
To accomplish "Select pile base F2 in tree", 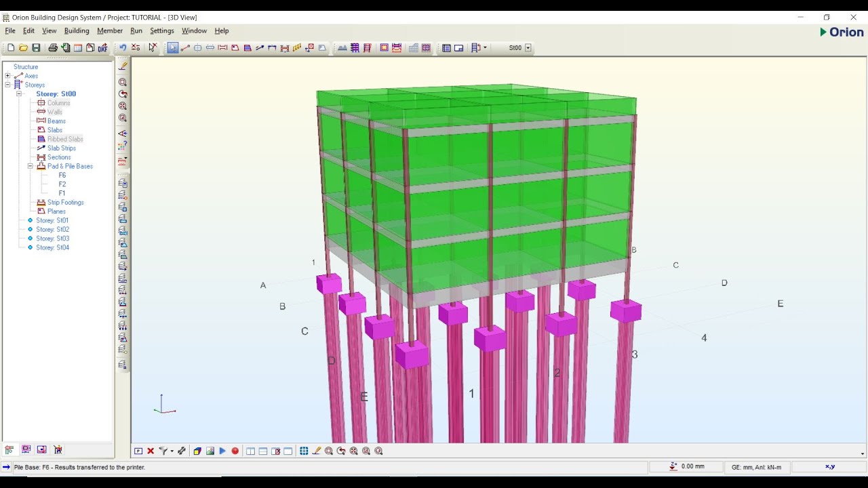I will tap(62, 184).
